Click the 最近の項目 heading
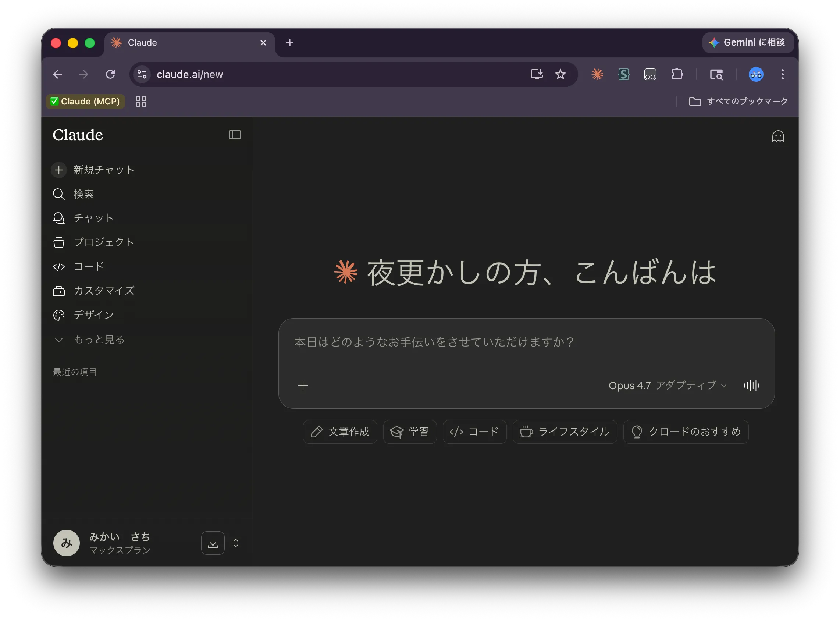Screen dimensions: 840x621 click(x=75, y=372)
